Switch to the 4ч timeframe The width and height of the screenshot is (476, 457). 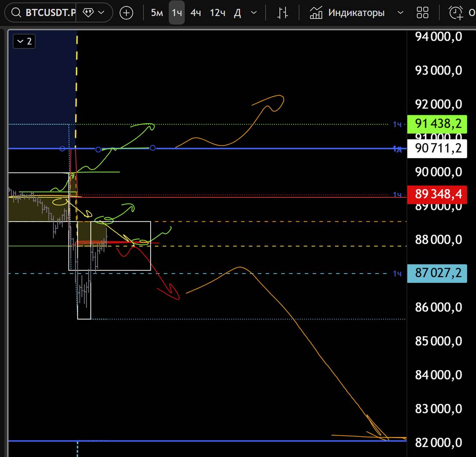tap(196, 13)
